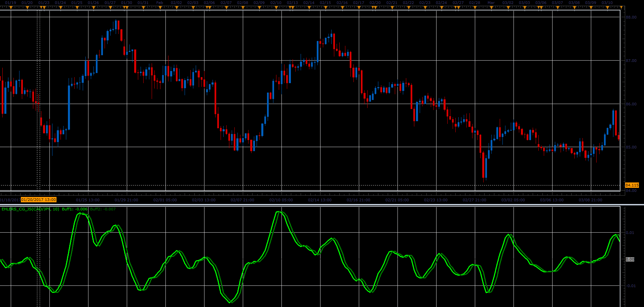Select the Buff2 value label
Viewport: 644px width, 307px height.
[x=103, y=209]
